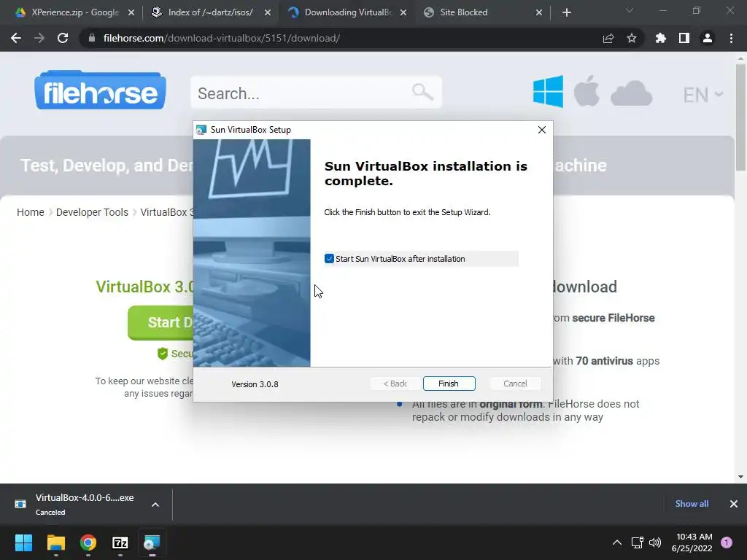This screenshot has height=560, width=747.
Task: Click the green Secure shield icon
Action: pos(163,354)
